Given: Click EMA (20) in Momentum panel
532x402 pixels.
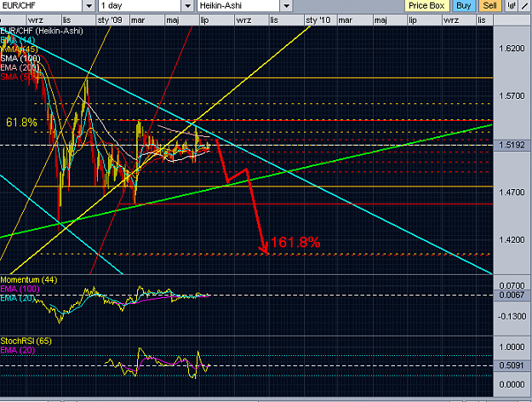Looking at the screenshot, I should tap(18, 298).
